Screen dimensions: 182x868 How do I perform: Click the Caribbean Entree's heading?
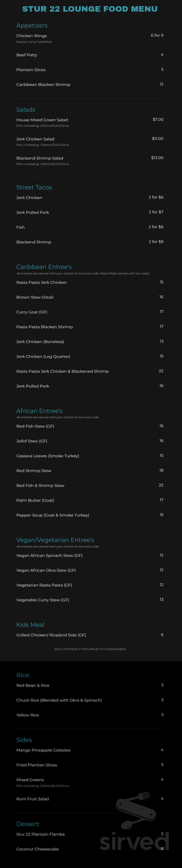tap(44, 267)
